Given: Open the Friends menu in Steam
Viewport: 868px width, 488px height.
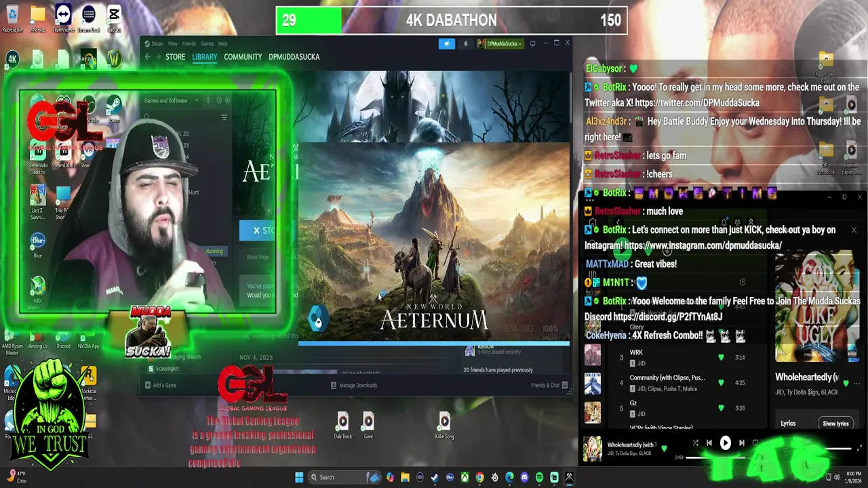Looking at the screenshot, I should tap(189, 43).
